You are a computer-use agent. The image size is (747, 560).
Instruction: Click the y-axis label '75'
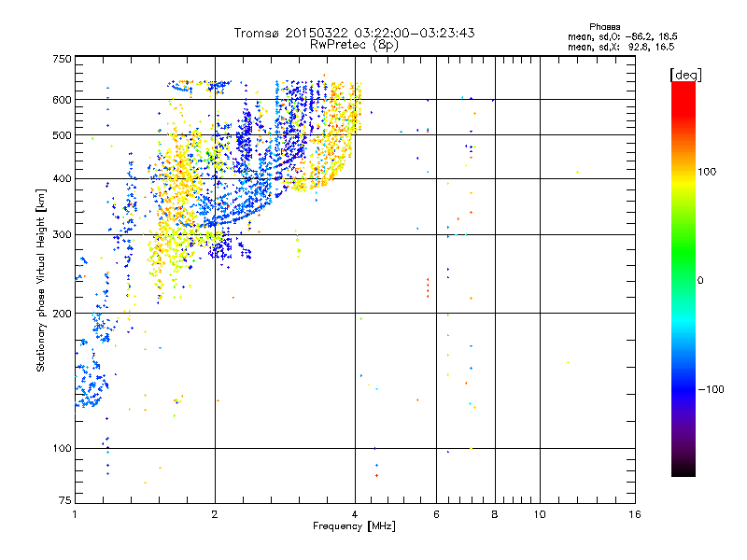[65, 500]
